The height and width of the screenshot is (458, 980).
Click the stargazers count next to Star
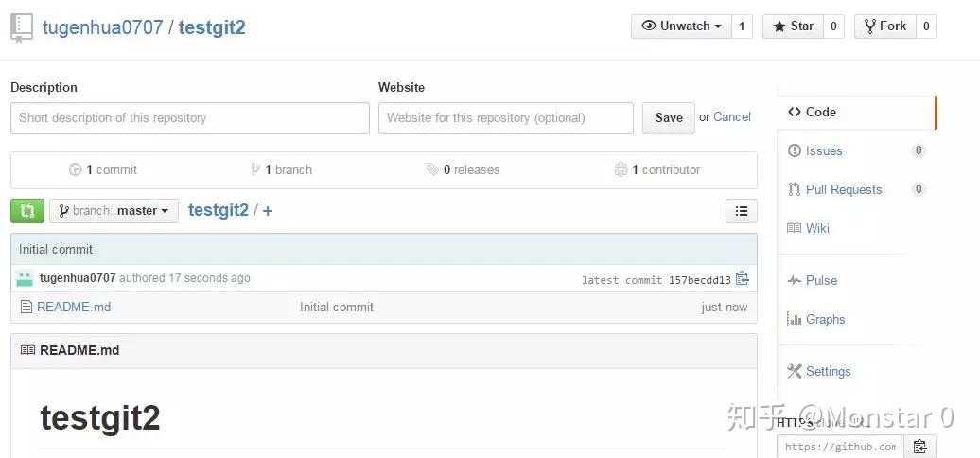pyautogui.click(x=833, y=26)
